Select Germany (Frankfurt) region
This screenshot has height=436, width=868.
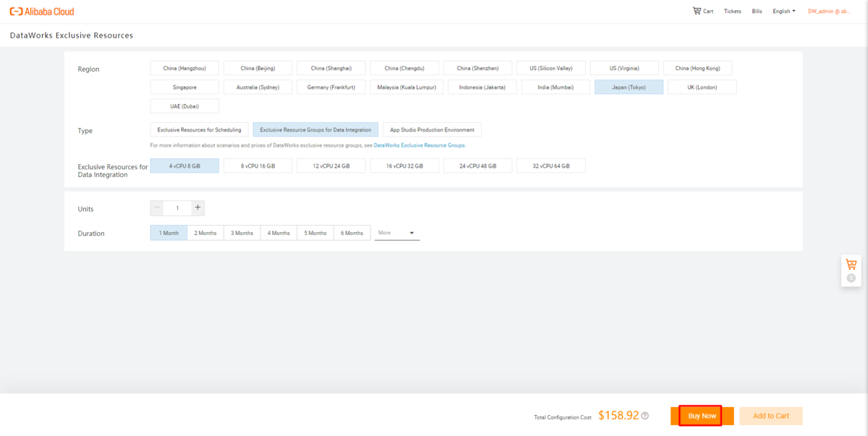click(331, 87)
